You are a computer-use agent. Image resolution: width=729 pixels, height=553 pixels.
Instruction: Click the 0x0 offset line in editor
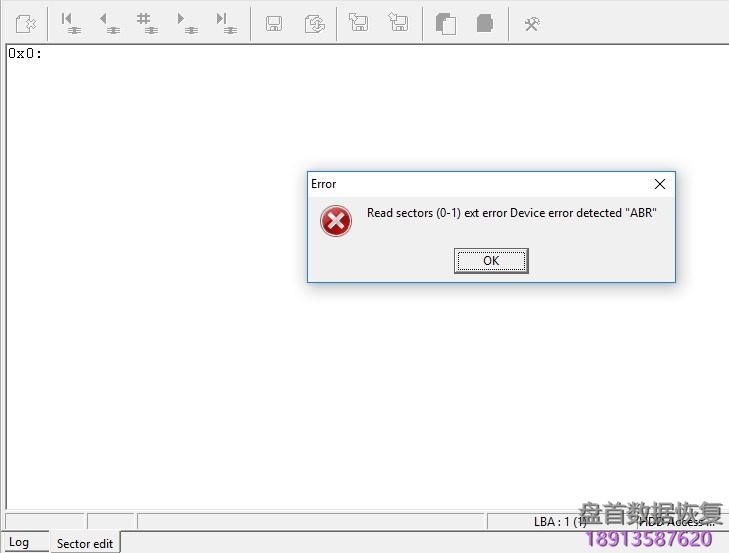pyautogui.click(x=25, y=53)
